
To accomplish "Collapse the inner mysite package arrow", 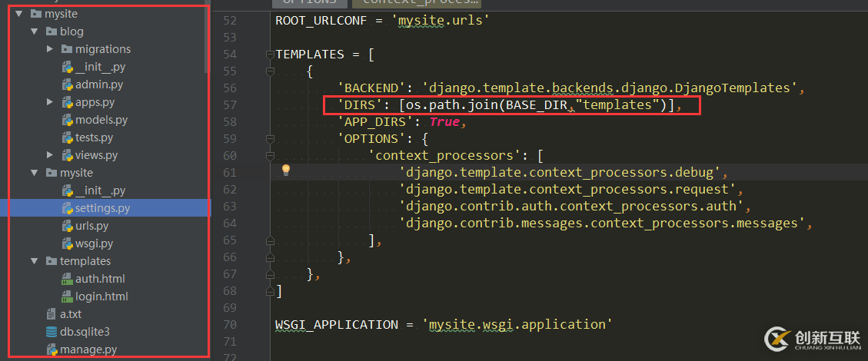I will 35,173.
